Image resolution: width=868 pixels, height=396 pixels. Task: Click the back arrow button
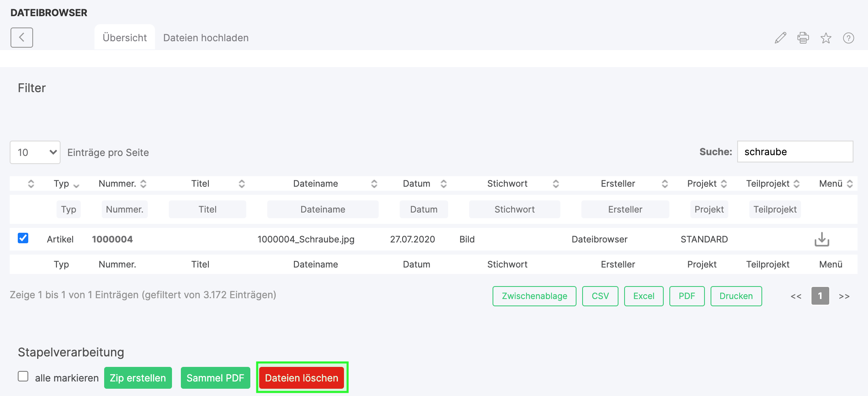point(22,38)
